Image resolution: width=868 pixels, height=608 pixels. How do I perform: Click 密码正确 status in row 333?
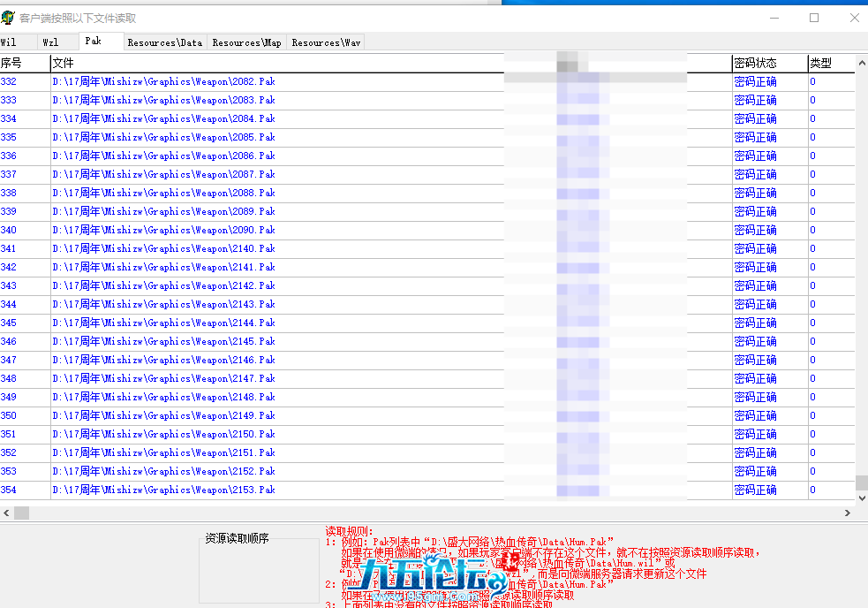(x=755, y=101)
